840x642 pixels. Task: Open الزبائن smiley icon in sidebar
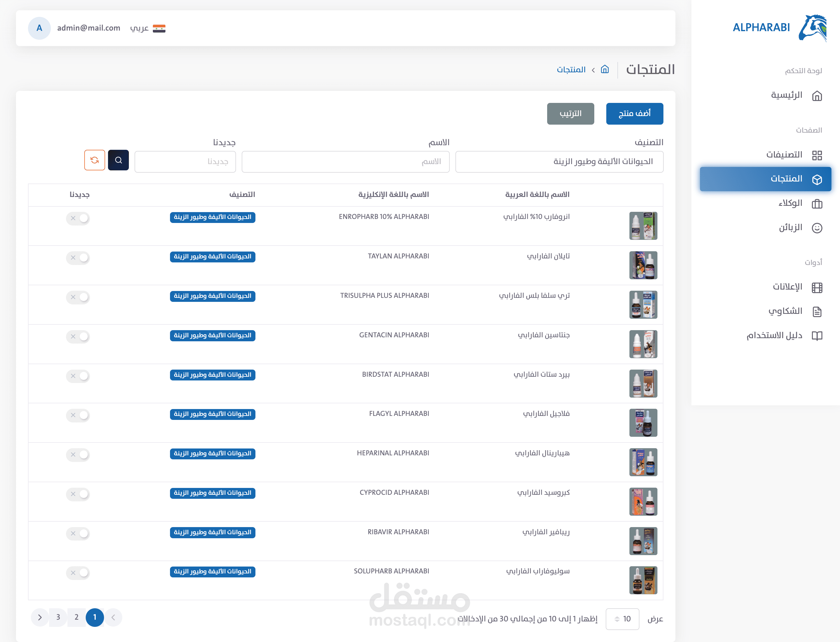[817, 228]
